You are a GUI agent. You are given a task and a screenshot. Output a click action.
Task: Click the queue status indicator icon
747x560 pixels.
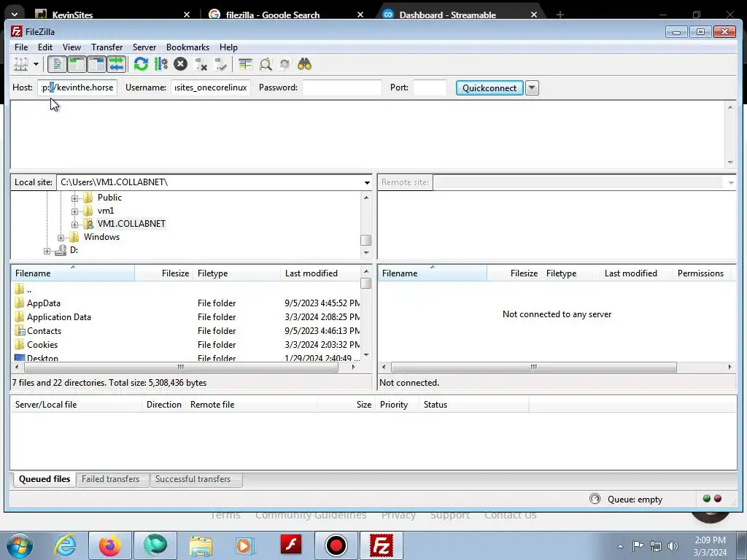[x=595, y=499]
